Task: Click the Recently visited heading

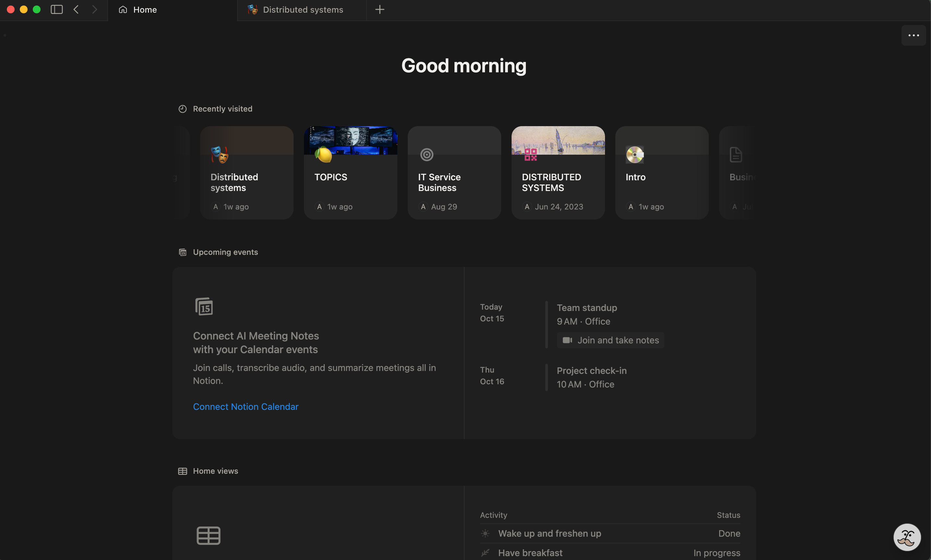Action: pyautogui.click(x=223, y=109)
